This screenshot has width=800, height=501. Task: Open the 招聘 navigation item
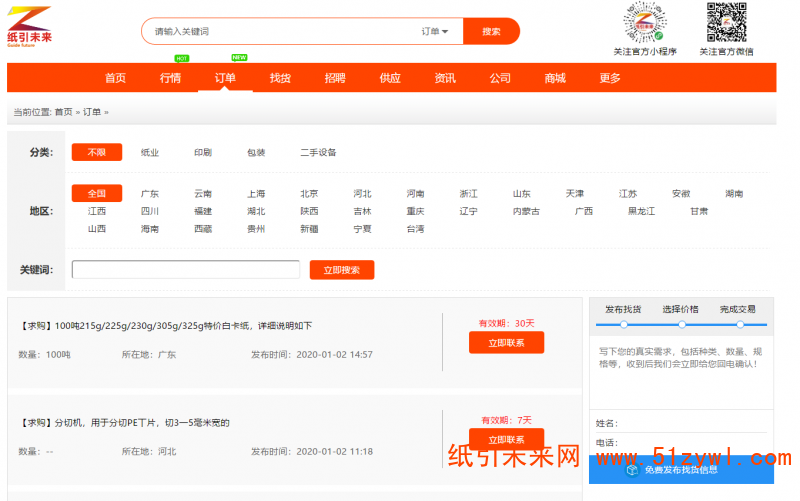tap(335, 78)
